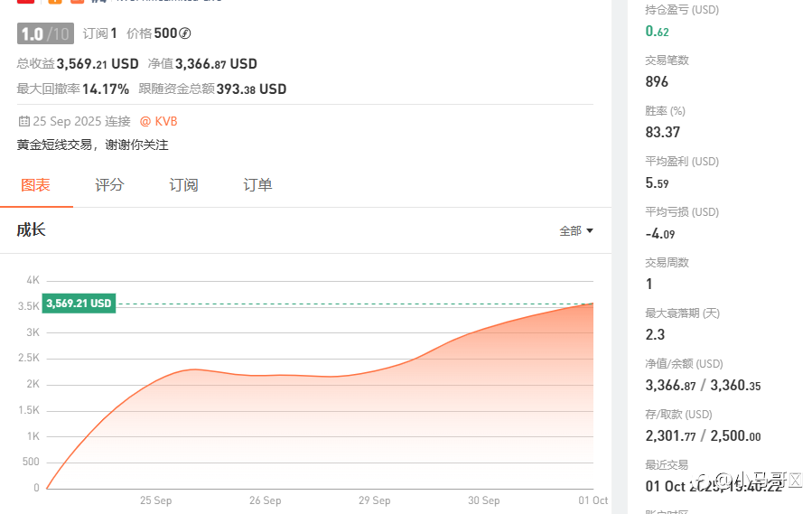
Task: Click the green 3,569.21 USD chart label
Action: 79,304
